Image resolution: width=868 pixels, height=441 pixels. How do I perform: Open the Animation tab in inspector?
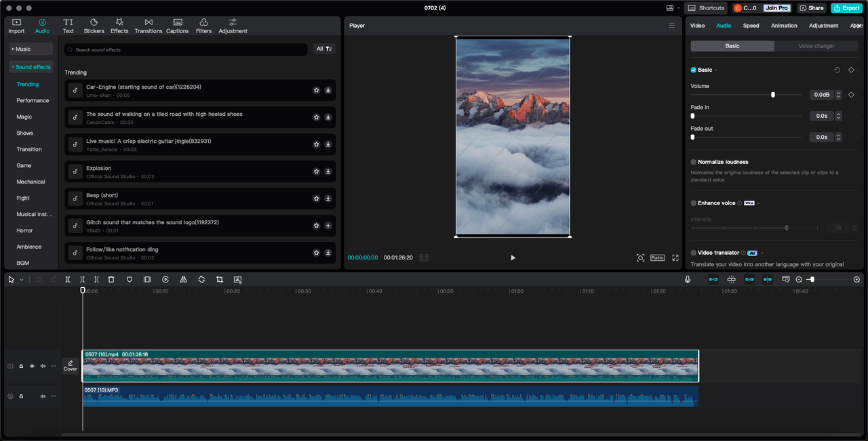(x=784, y=26)
